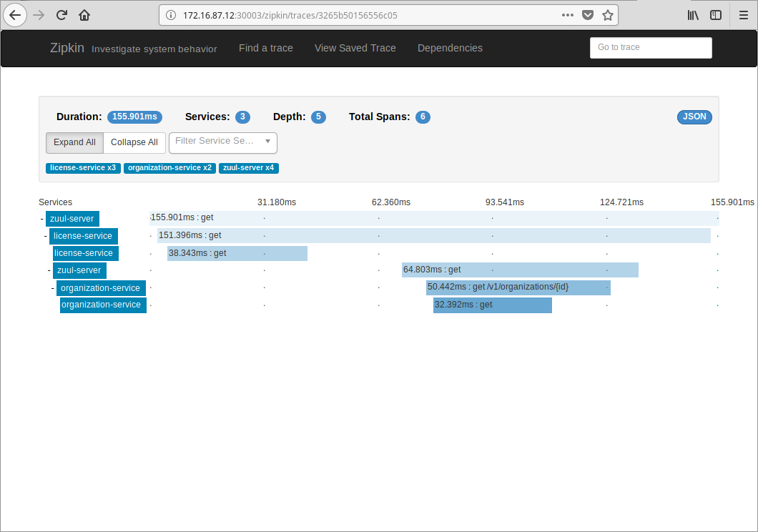
Task: Open View Saved Trace page
Action: click(355, 48)
